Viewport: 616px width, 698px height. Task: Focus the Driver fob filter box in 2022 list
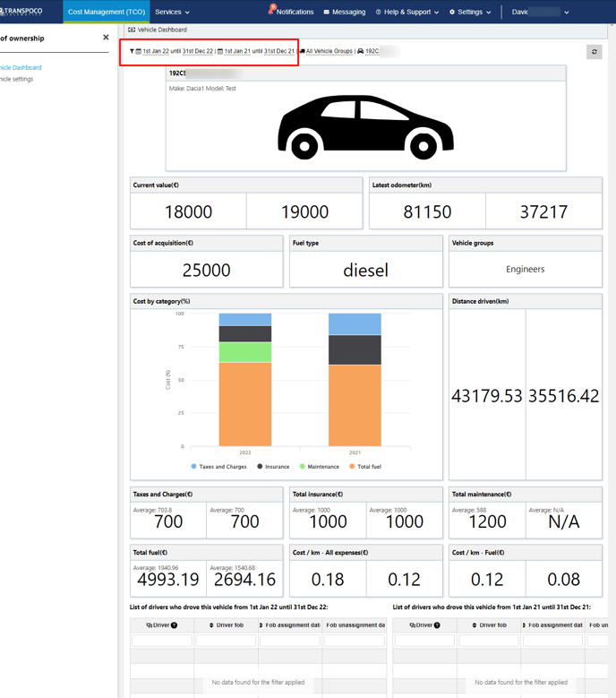(x=226, y=641)
